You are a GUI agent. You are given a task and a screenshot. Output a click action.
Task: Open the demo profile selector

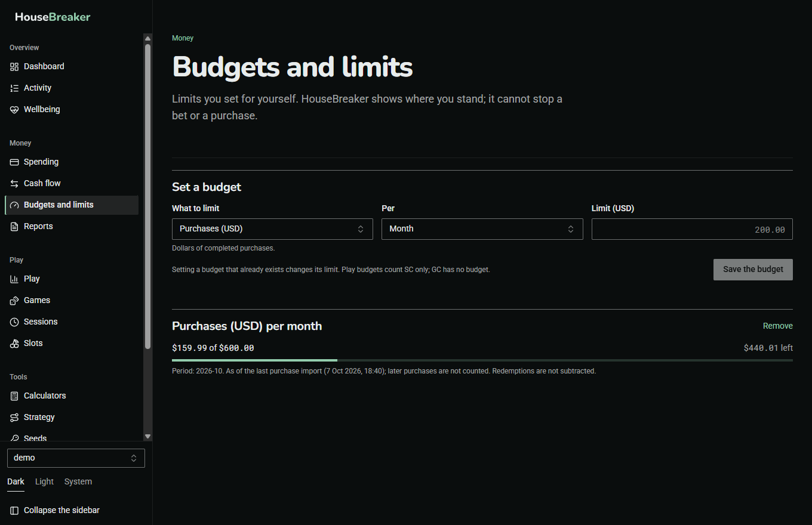pos(76,458)
